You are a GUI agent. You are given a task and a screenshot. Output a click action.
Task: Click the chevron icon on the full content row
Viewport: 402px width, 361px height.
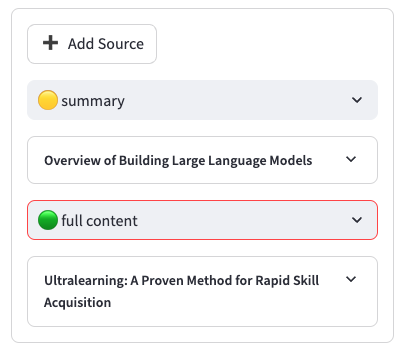[357, 220]
